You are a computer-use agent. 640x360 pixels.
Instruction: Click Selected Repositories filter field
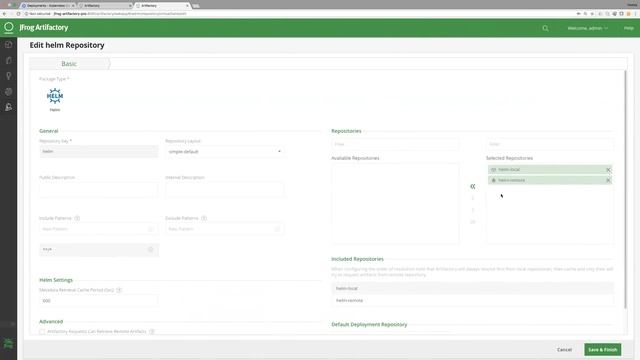click(550, 144)
